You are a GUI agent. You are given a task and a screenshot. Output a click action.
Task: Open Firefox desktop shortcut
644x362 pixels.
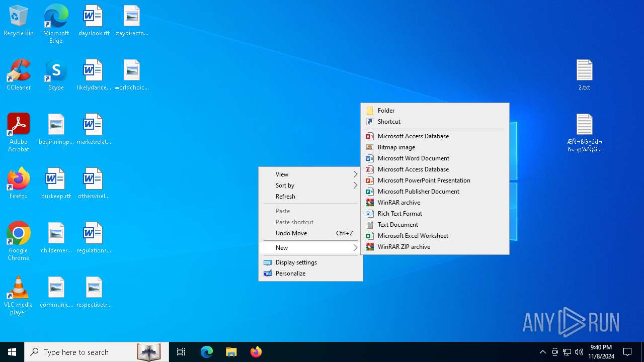[x=19, y=184]
